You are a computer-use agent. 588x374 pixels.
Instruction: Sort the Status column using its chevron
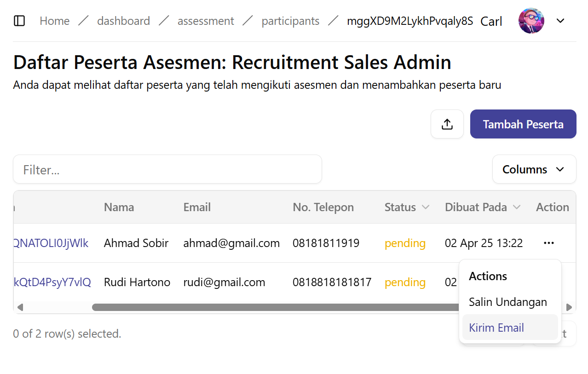click(x=426, y=207)
